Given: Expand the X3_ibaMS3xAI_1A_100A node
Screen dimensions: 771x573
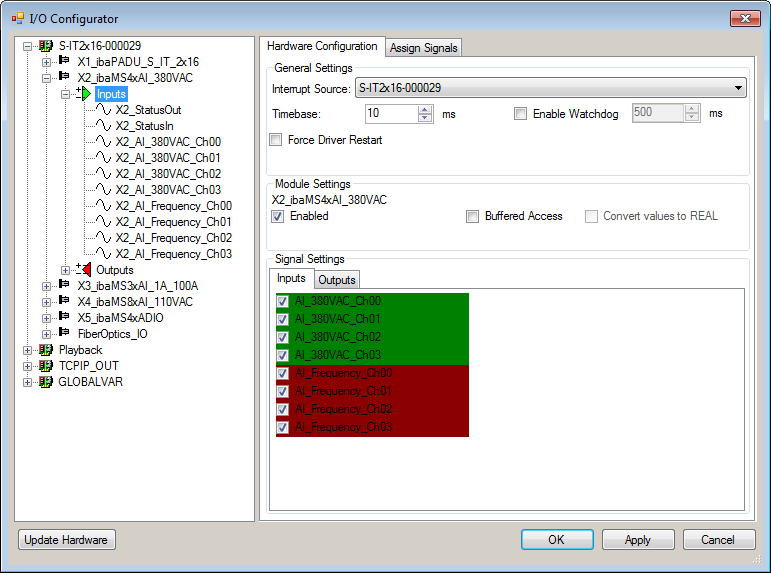Looking at the screenshot, I should [46, 286].
